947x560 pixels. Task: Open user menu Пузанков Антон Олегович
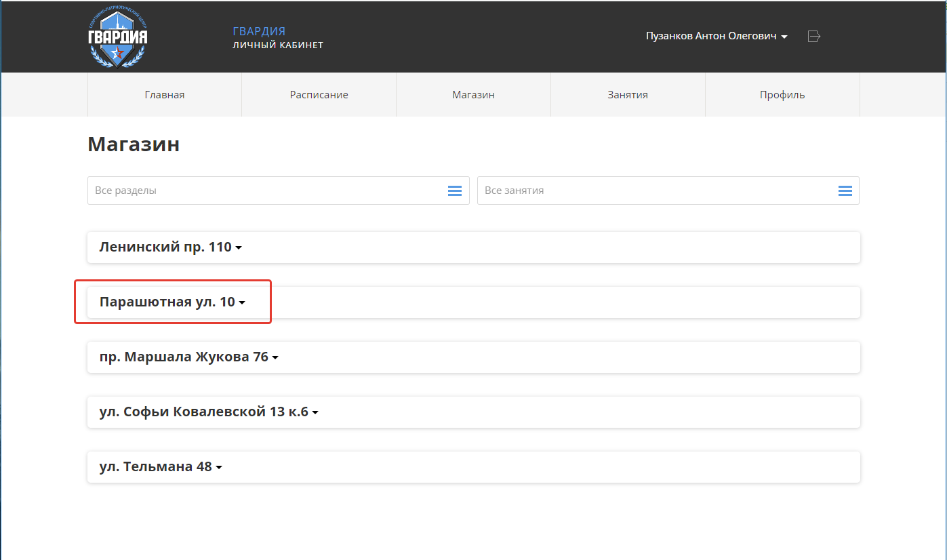coord(717,36)
